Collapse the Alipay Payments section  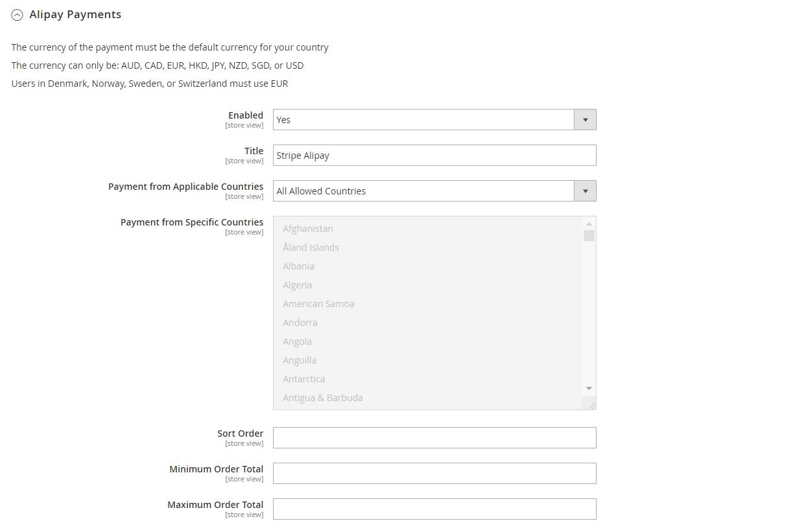pyautogui.click(x=18, y=15)
